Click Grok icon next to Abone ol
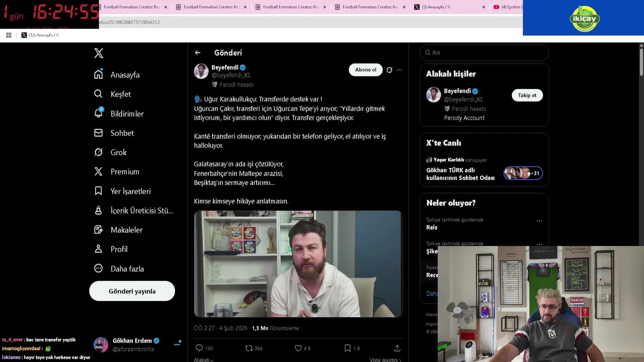644x362 pixels. click(x=389, y=70)
